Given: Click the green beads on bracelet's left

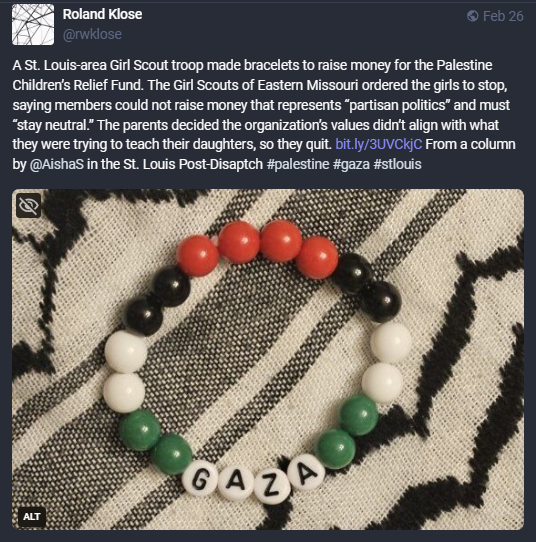Looking at the screenshot, I should [x=156, y=442].
